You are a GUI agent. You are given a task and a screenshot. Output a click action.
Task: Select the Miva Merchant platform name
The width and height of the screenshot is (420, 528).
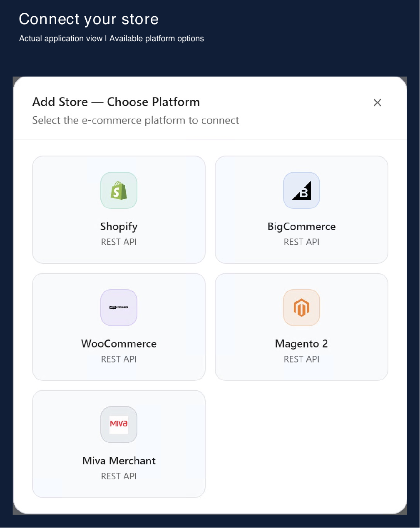(x=119, y=461)
